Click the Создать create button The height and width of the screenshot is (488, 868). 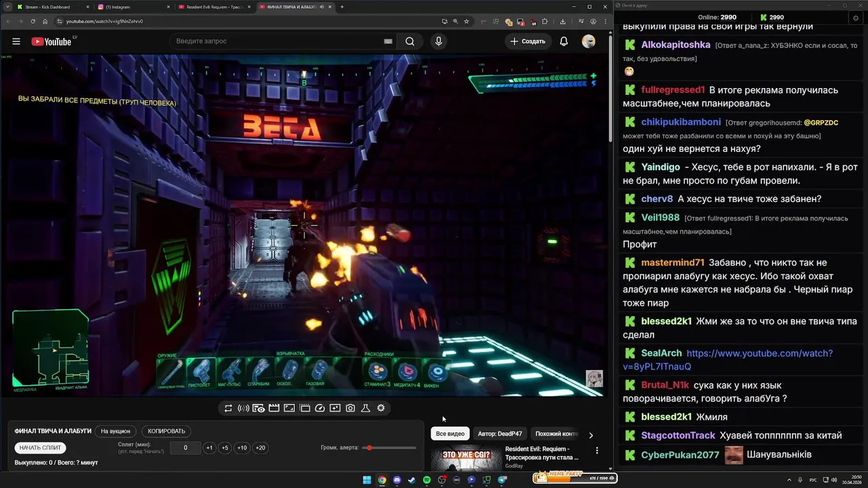(528, 41)
